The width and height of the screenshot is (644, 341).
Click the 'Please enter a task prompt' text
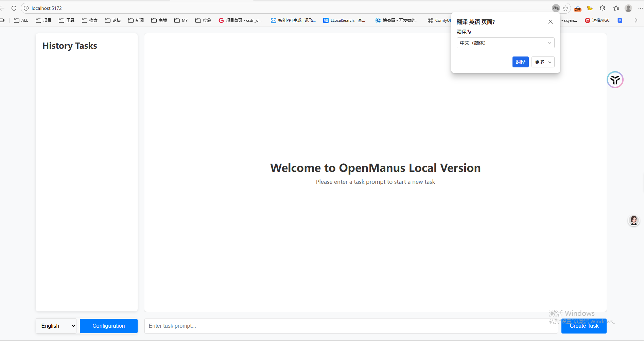point(376,182)
